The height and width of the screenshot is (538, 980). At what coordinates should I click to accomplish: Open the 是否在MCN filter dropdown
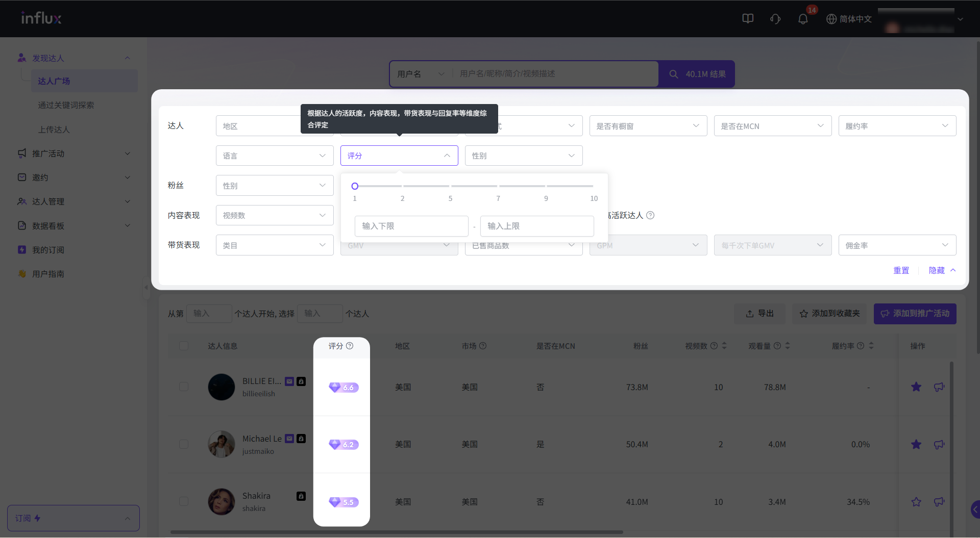coord(772,126)
